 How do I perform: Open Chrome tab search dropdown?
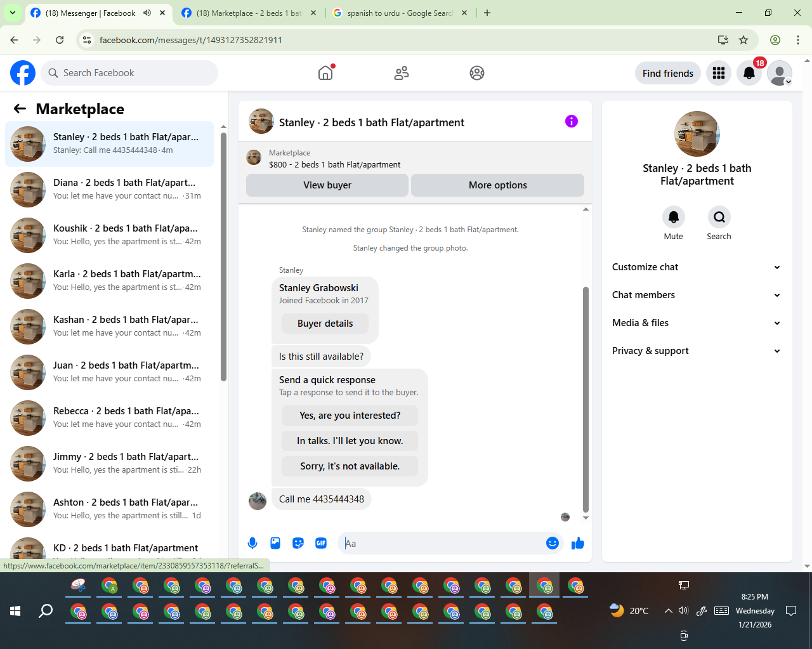pyautogui.click(x=12, y=13)
